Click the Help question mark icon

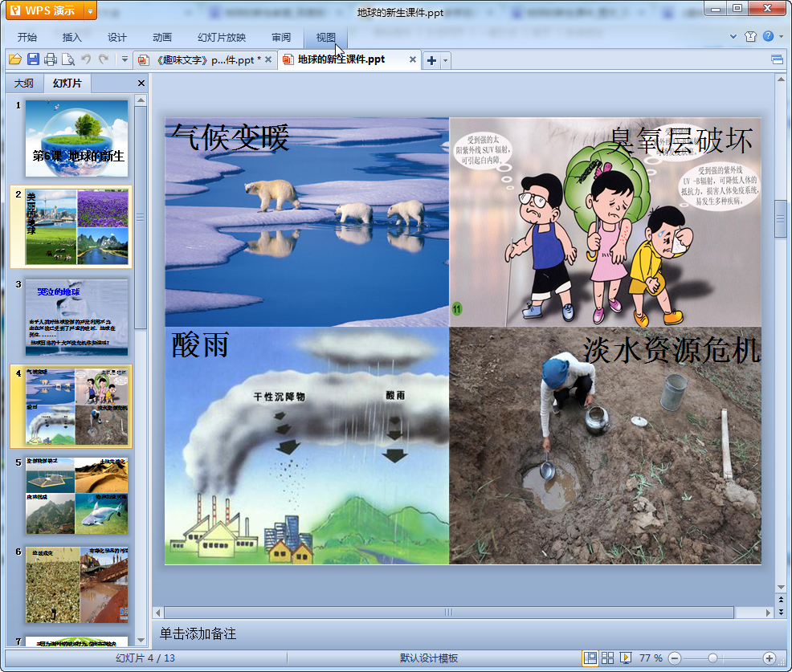(768, 36)
